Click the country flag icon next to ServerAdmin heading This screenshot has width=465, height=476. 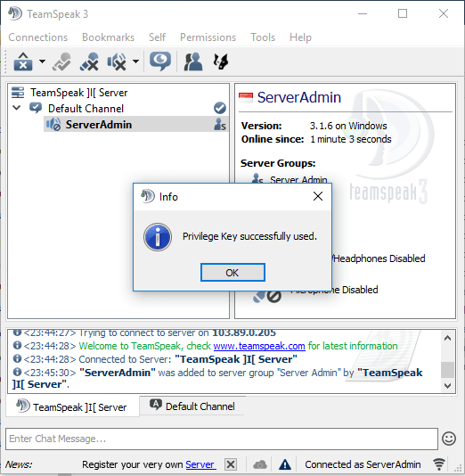coord(246,97)
